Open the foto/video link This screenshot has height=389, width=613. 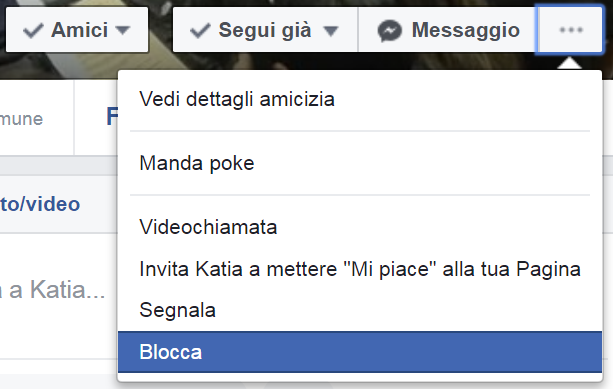click(x=40, y=204)
